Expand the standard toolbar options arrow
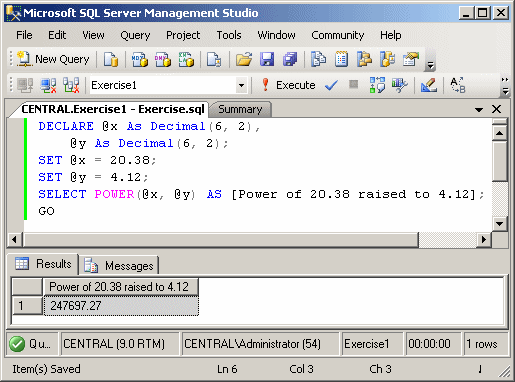 pyautogui.click(x=430, y=64)
